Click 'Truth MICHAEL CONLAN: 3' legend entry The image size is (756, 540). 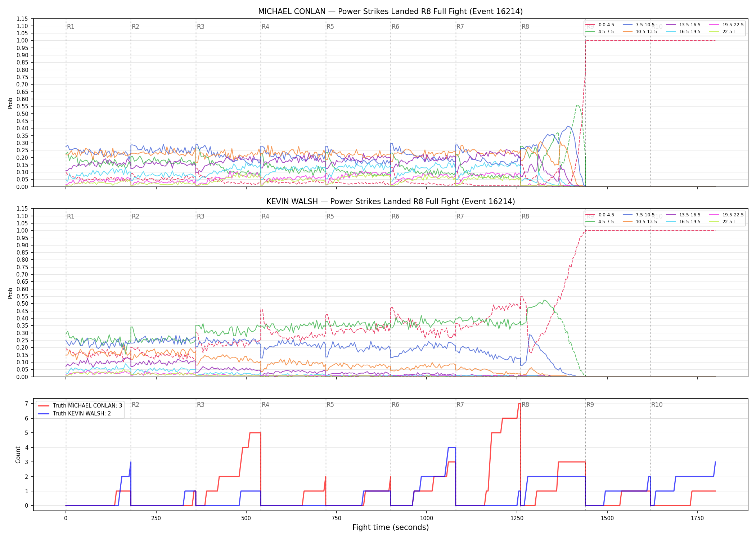pos(80,406)
